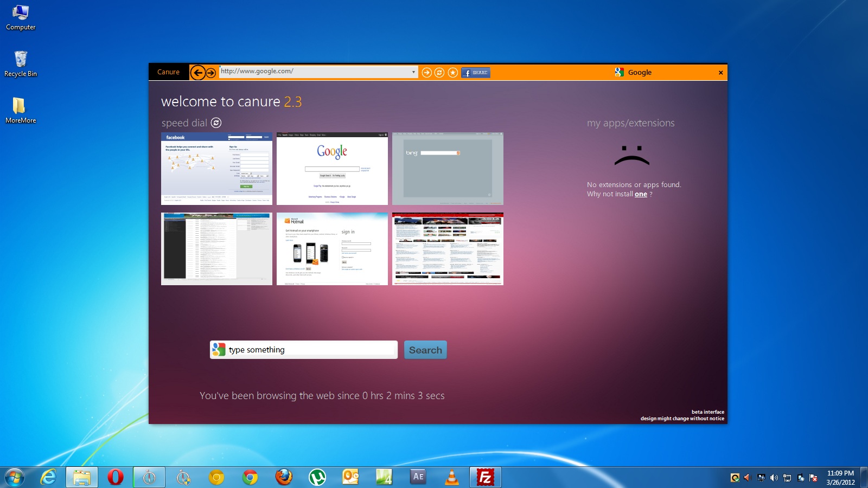
Task: Open the address bar history dropdown
Action: 413,72
